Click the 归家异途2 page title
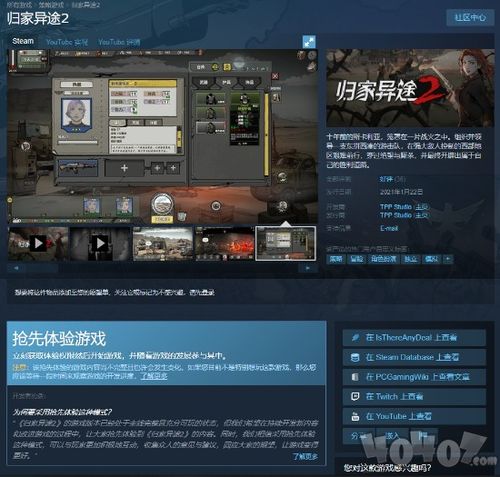This screenshot has width=500, height=477. 38,18
